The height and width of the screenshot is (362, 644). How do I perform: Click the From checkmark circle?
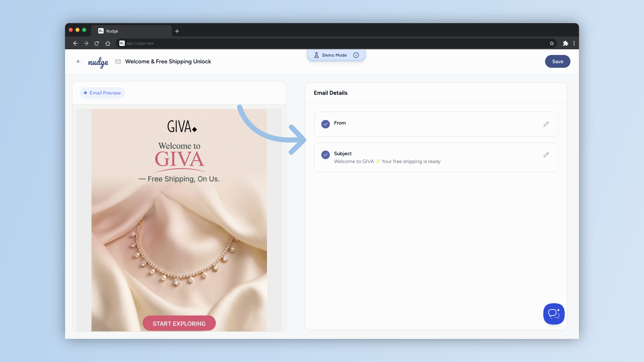(325, 124)
